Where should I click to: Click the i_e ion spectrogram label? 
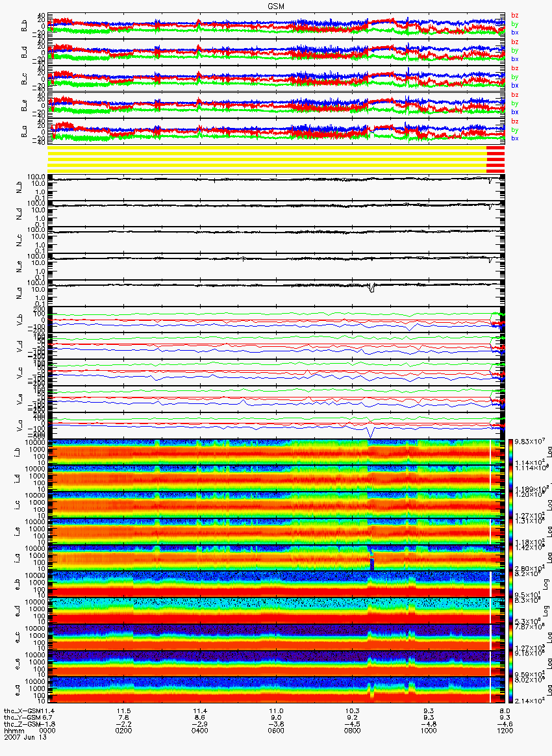click(x=17, y=531)
